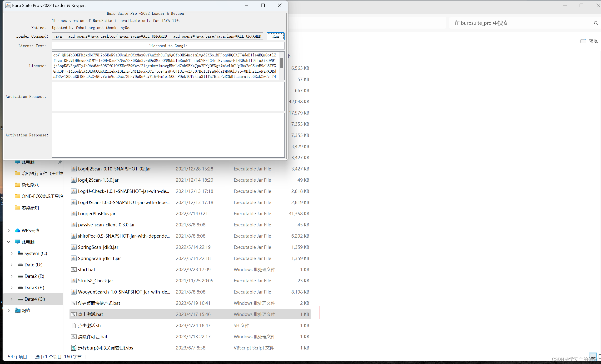The width and height of the screenshot is (601, 364).
Task: Click the VBScript Script 文件 type cell
Action: click(254, 348)
